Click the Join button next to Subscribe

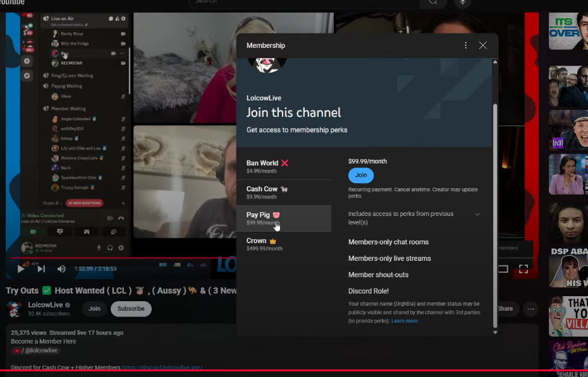coord(94,309)
